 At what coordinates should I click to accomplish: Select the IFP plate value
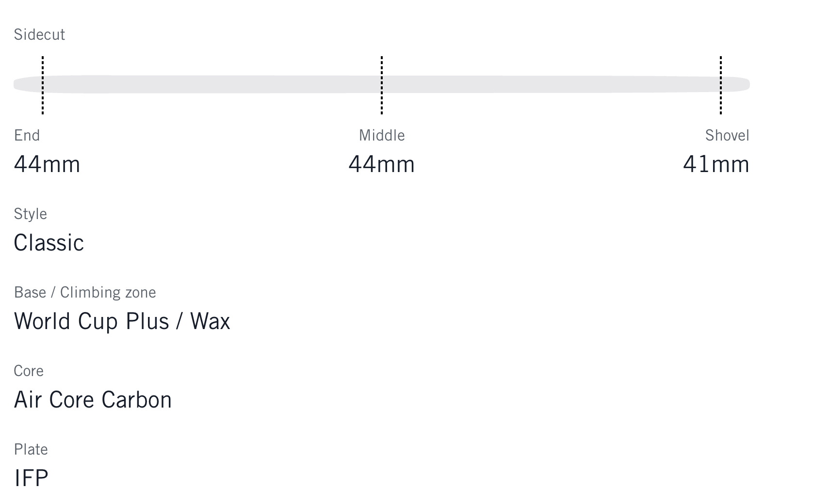(x=31, y=478)
